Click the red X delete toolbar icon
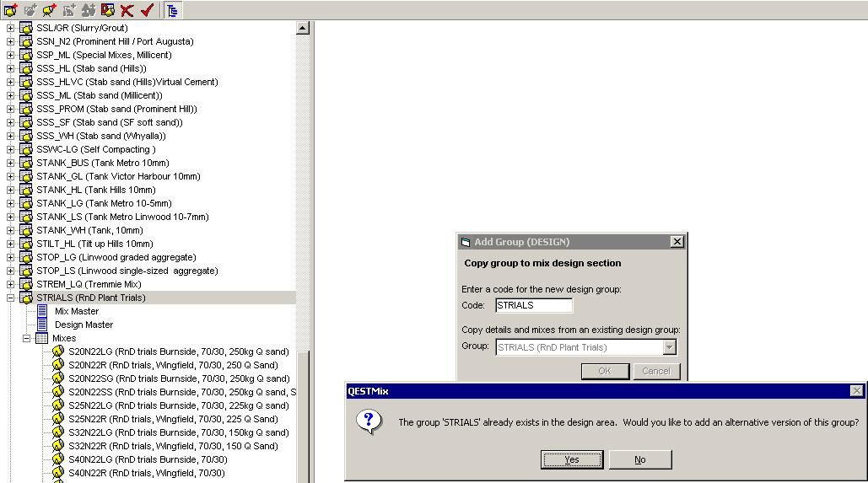This screenshot has height=483, width=868. pyautogui.click(x=127, y=10)
